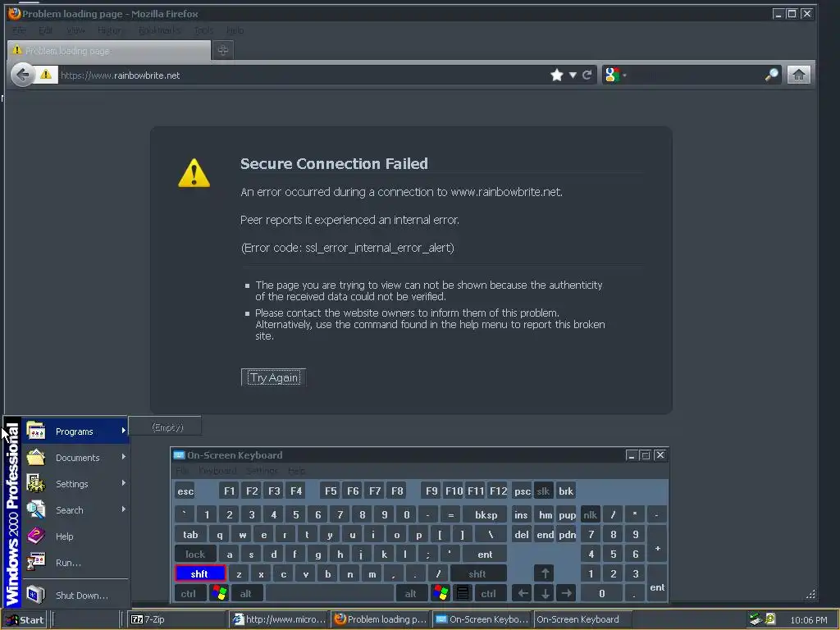Screen dimensions: 840x630
Task: Toggle the nlk num lock key
Action: point(591,515)
